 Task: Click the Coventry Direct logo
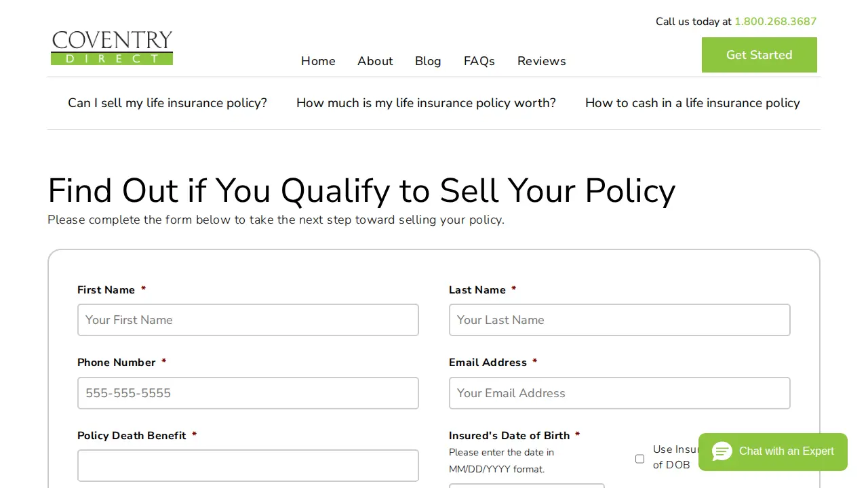[112, 47]
